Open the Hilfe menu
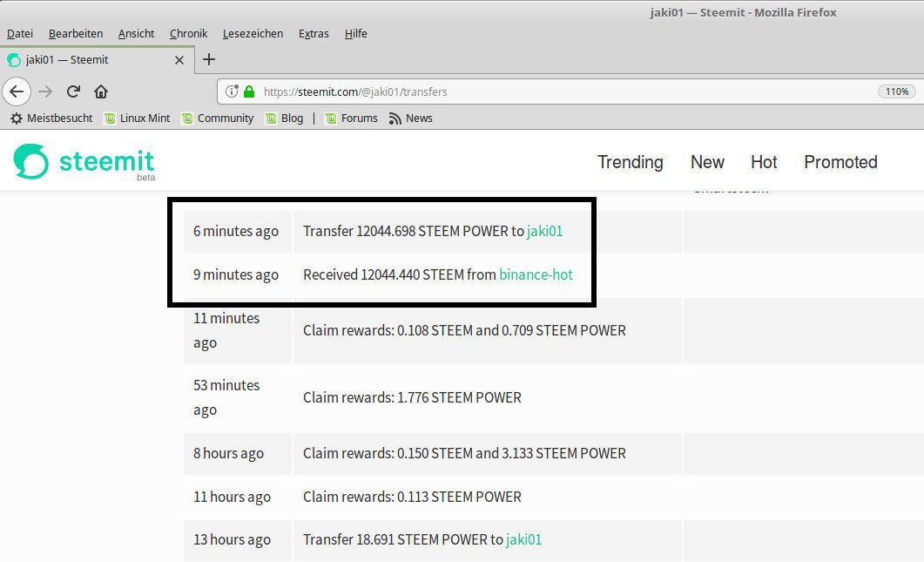924x562 pixels. click(x=356, y=34)
